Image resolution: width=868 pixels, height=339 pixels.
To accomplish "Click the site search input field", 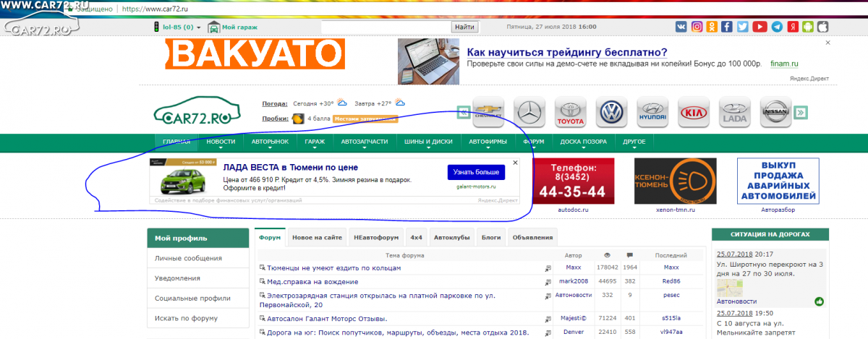I will point(386,27).
